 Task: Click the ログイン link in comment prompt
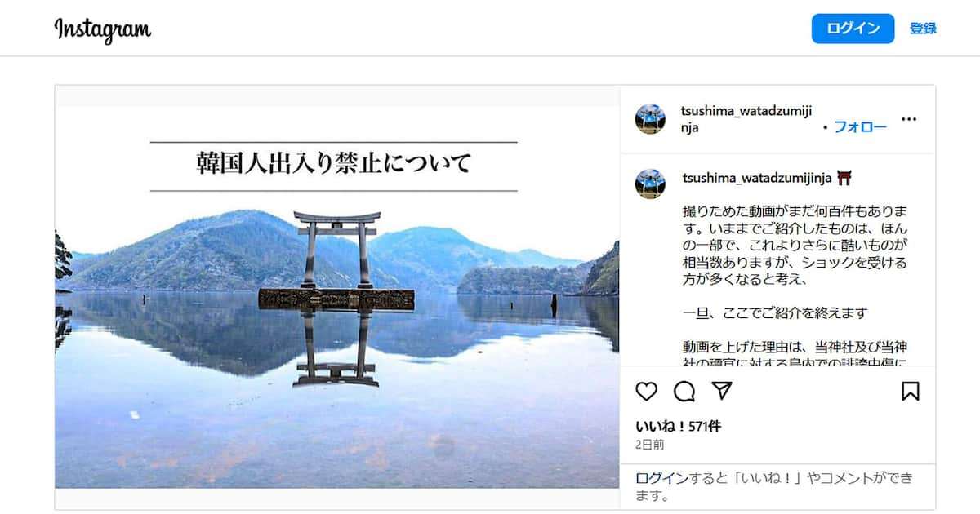(656, 478)
